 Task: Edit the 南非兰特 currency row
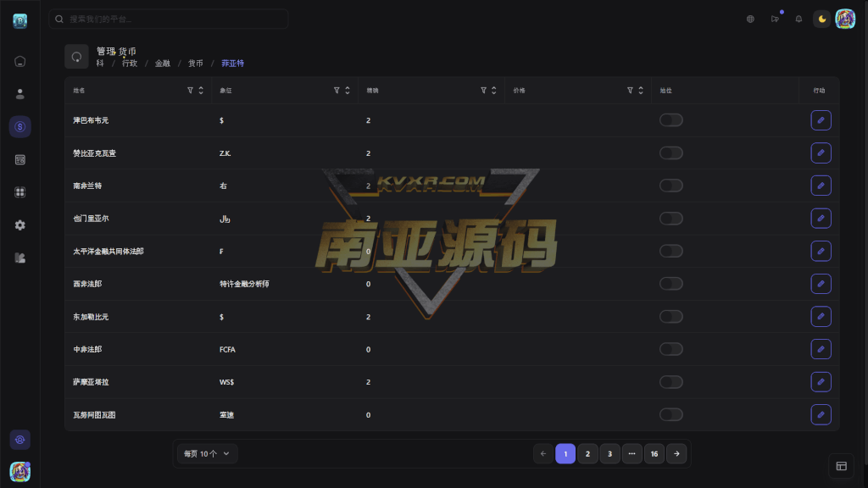[821, 186]
